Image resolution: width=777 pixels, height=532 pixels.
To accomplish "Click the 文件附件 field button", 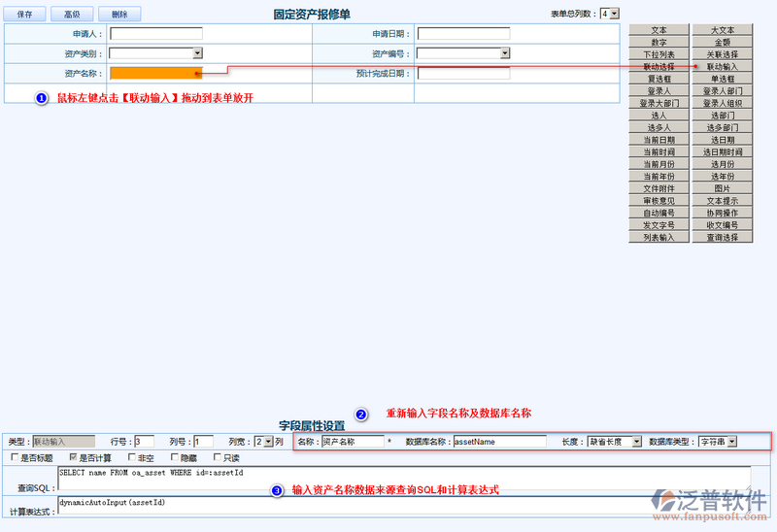I will point(659,188).
